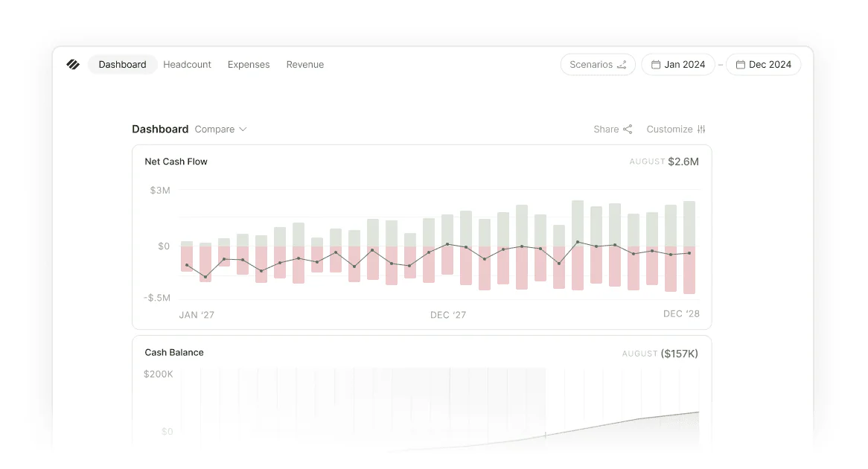This screenshot has width=868, height=469.
Task: Click the line point above DEC '27 label
Action: 448,244
